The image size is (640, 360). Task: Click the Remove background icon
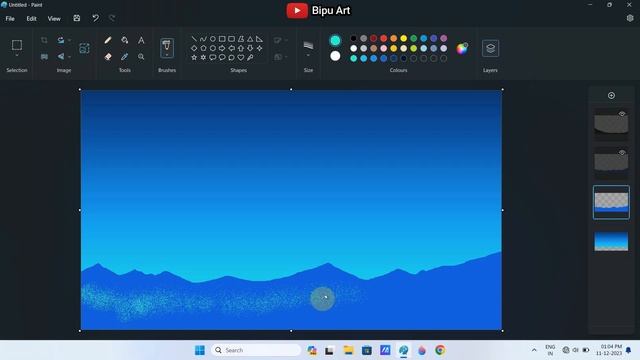tap(84, 48)
